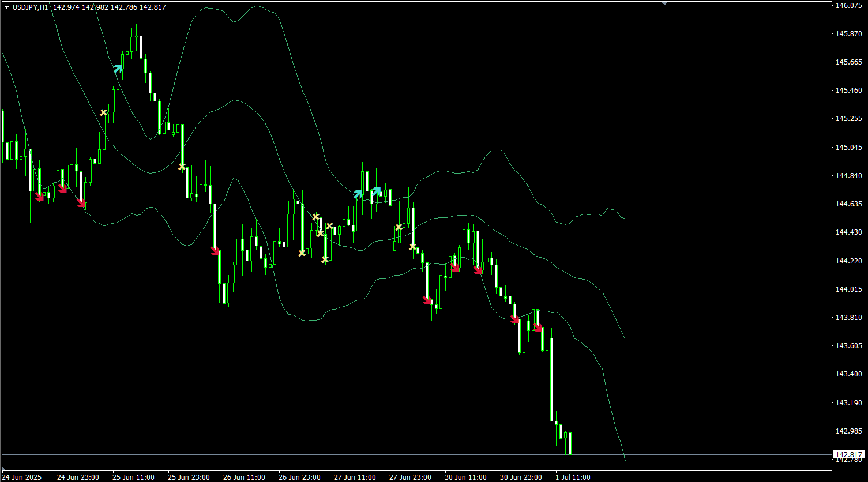Screen dimensions: 868x482
Task: Click the gray chart shift marker at top
Action: [664, 3]
